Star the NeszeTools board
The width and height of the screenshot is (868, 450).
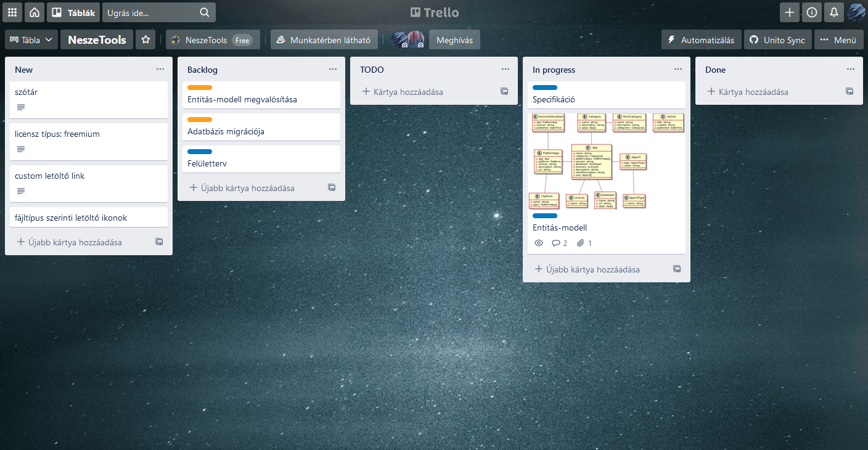tap(146, 40)
